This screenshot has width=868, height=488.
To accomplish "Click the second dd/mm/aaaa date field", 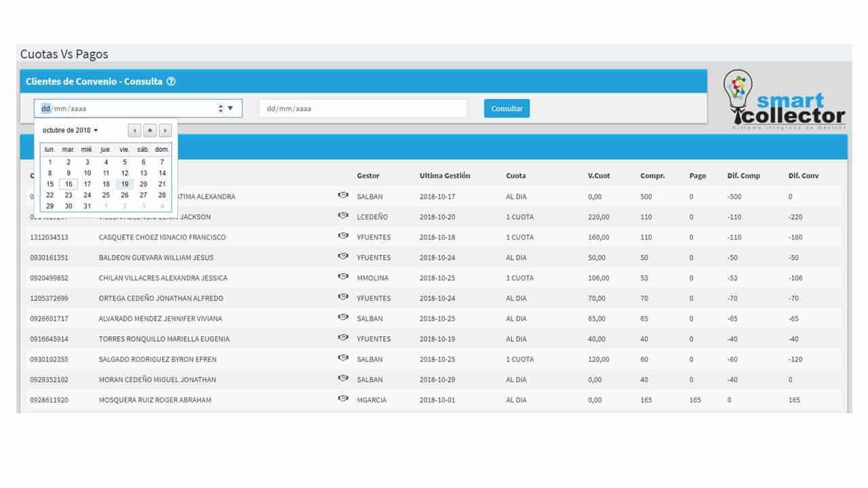I will click(x=363, y=108).
